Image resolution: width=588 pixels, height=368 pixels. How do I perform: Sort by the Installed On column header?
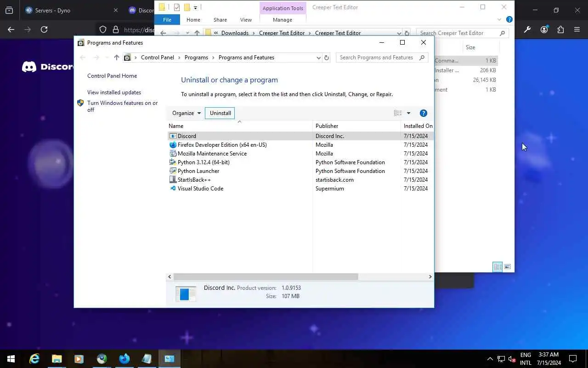[x=418, y=126]
